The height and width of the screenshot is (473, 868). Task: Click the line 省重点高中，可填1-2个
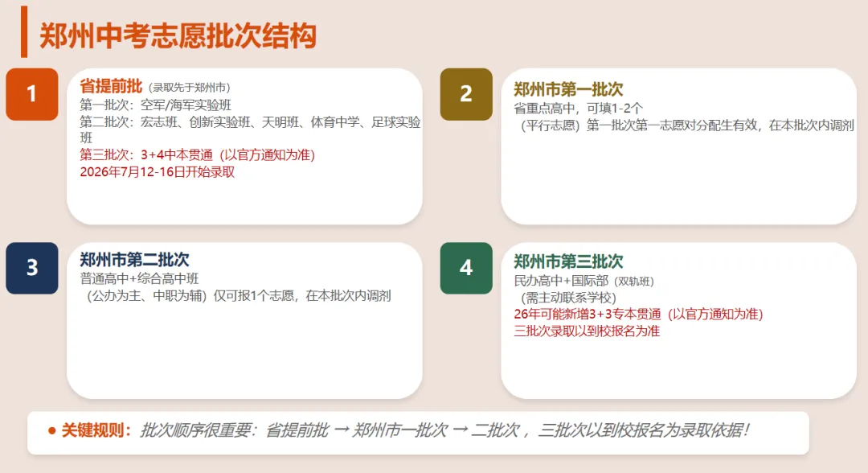pyautogui.click(x=579, y=108)
